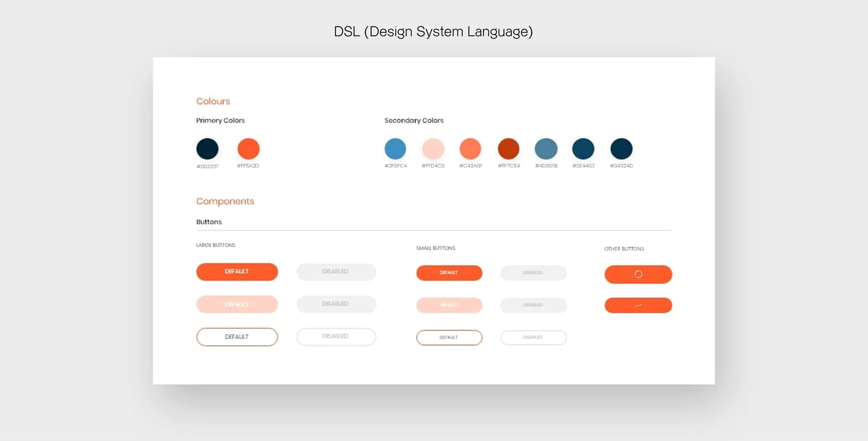Screen dimensions: 868x441
Task: Click the dark navy #002337 primary swatch
Action: click(x=207, y=149)
